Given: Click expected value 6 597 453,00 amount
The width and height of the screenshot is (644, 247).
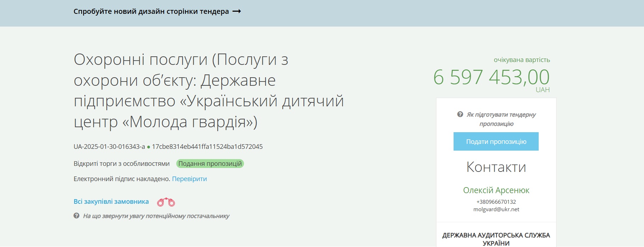Looking at the screenshot, I should pos(491,77).
